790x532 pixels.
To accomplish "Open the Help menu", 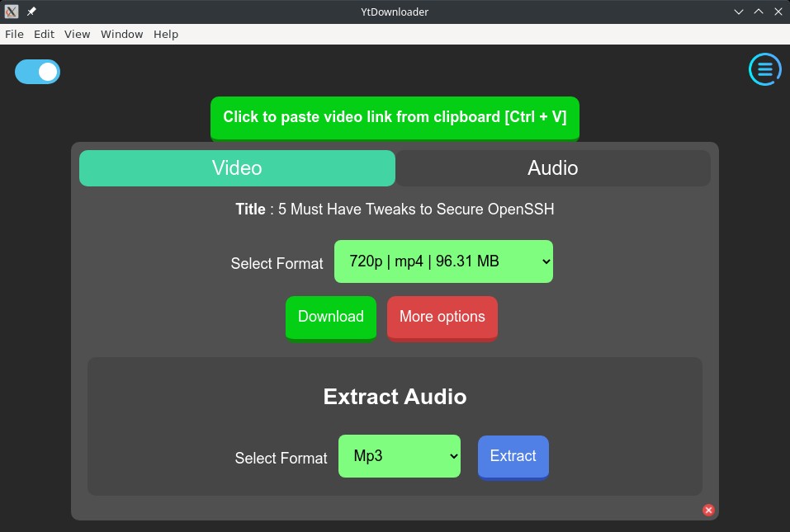I will pyautogui.click(x=166, y=34).
